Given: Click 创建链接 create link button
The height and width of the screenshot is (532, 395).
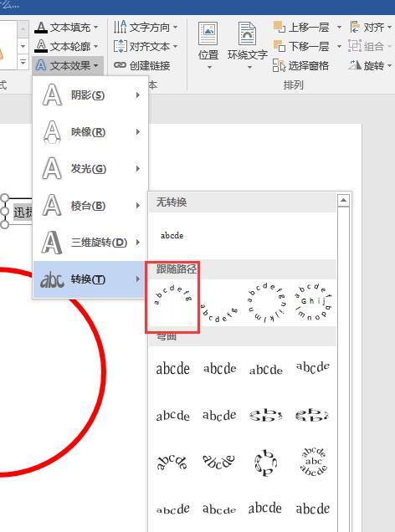Looking at the screenshot, I should [141, 65].
